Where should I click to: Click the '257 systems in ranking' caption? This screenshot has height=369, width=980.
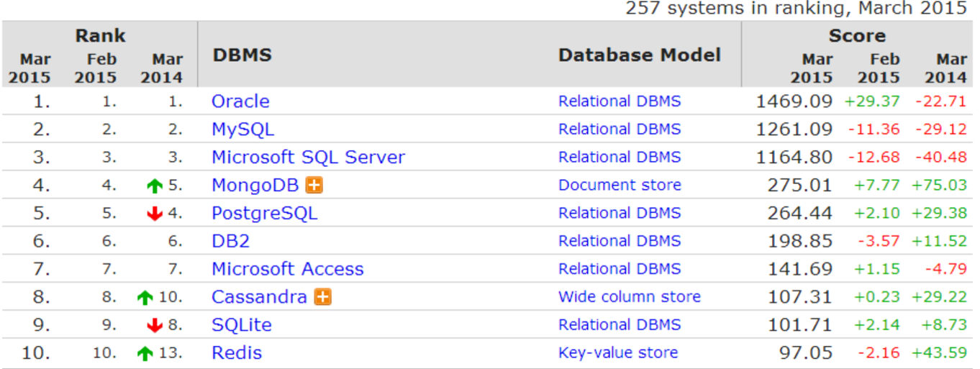tap(796, 9)
